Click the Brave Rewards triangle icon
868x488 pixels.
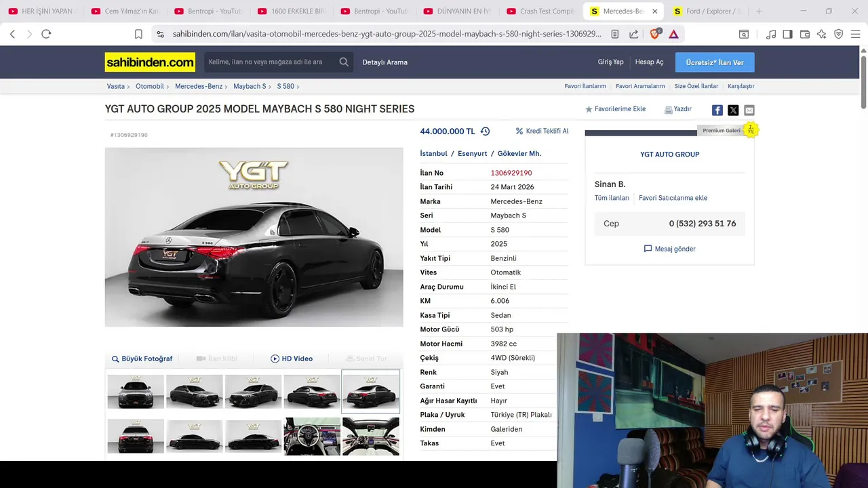click(x=674, y=34)
